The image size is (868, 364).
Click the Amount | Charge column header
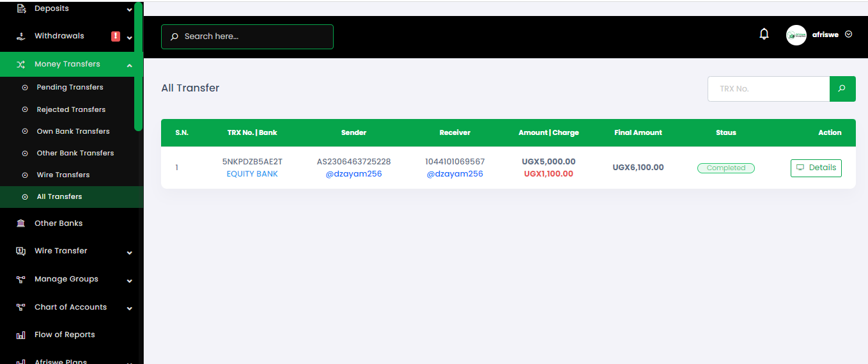coord(548,133)
